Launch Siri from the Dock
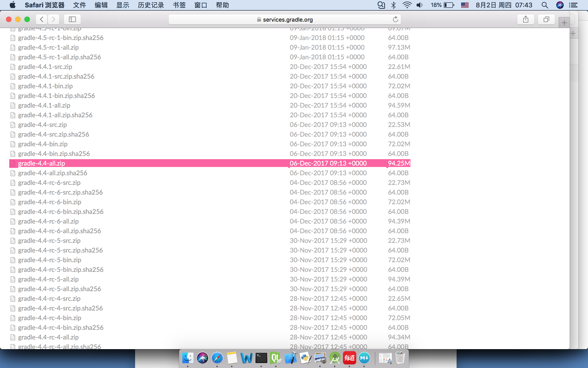The height and width of the screenshot is (368, 588). pyautogui.click(x=202, y=358)
